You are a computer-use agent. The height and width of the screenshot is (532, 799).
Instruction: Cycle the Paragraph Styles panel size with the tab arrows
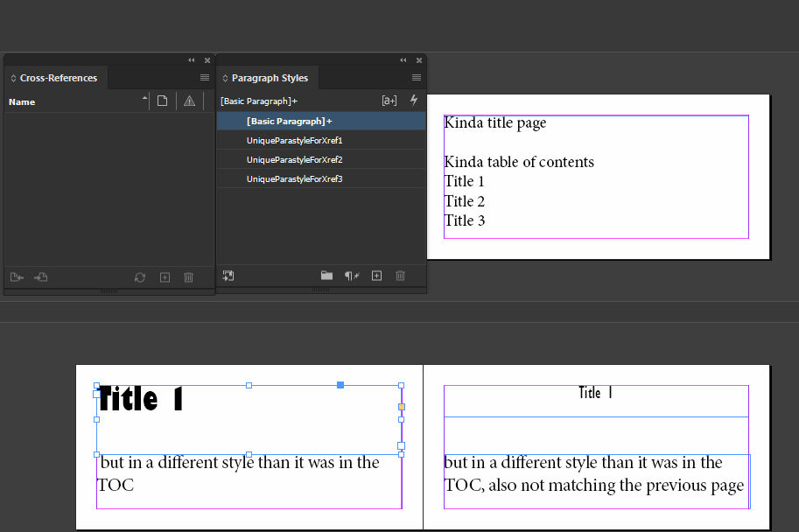tap(225, 78)
